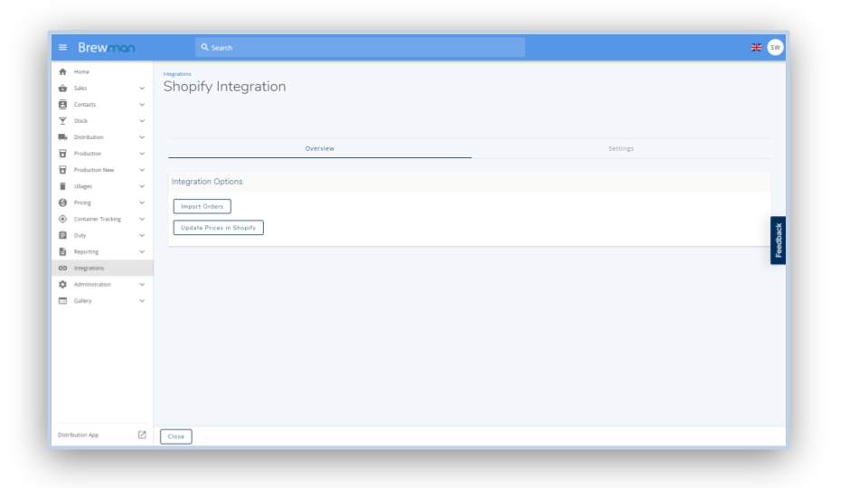Click the Stock glass icon
The height and width of the screenshot is (488, 868).
click(x=62, y=120)
